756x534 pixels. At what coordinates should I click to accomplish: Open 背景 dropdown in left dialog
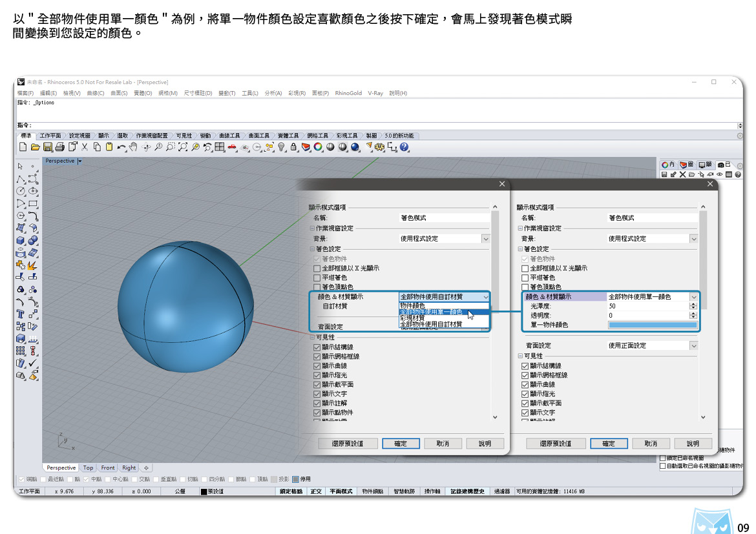pyautogui.click(x=485, y=238)
